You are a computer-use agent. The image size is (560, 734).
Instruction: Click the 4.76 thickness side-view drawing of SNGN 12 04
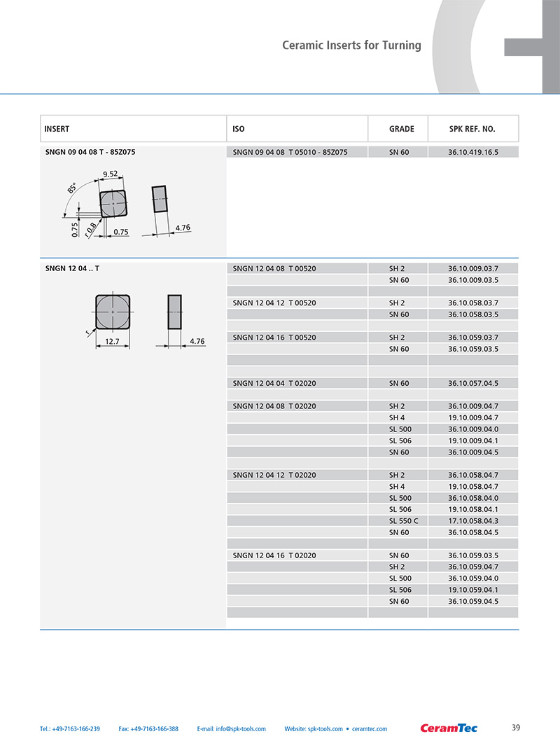click(x=174, y=312)
